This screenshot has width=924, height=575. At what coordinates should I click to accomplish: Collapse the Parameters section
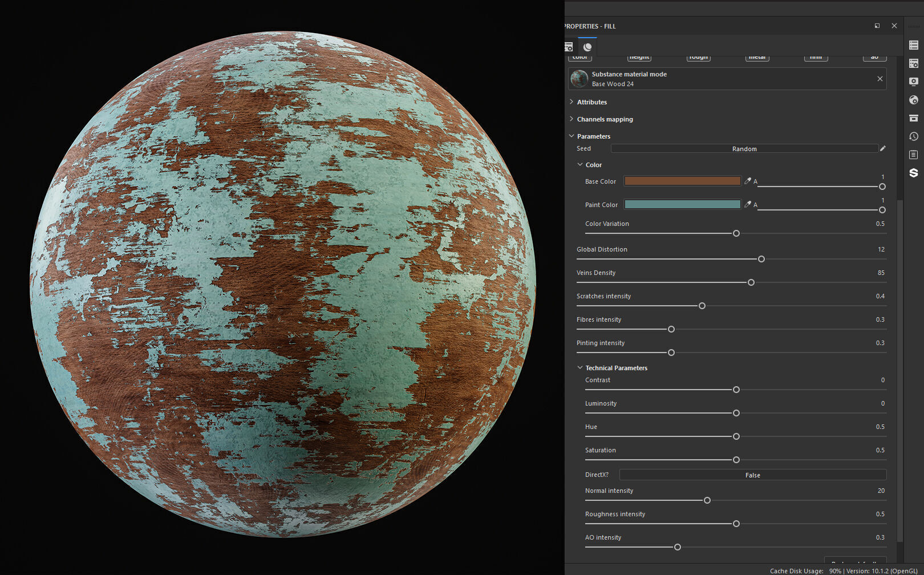[572, 136]
